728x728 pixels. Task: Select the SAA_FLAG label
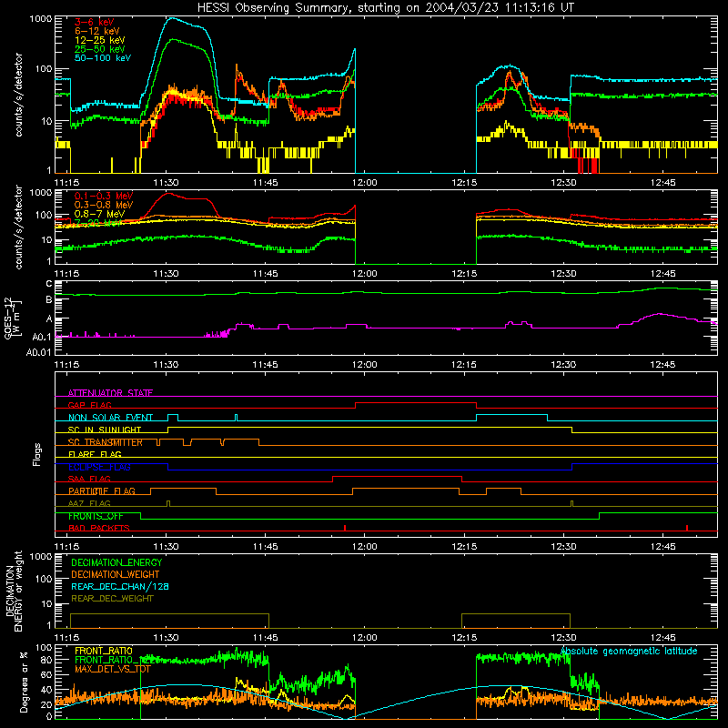(89, 479)
